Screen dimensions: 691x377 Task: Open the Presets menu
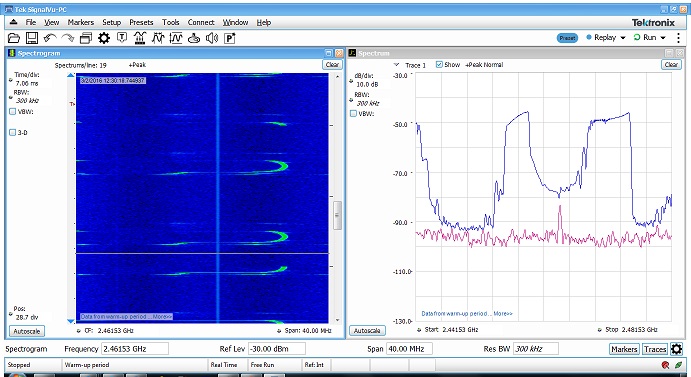[x=141, y=22]
